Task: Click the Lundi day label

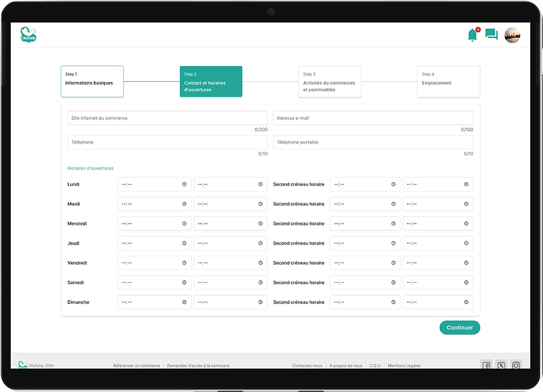Action: pos(74,184)
